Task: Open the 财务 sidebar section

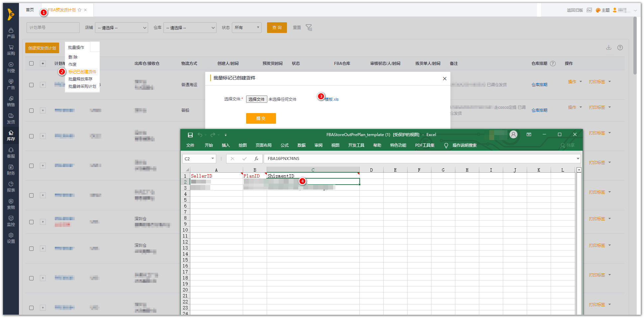Action: pyautogui.click(x=11, y=170)
